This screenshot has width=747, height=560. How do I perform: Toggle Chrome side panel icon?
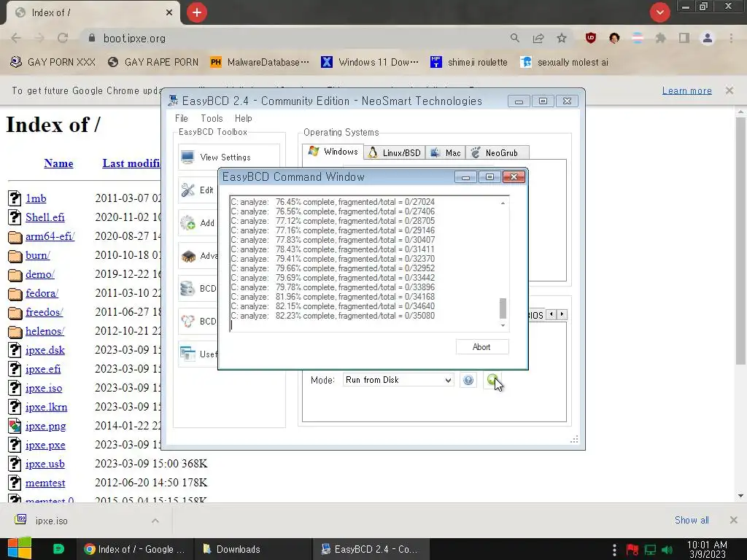point(684,38)
